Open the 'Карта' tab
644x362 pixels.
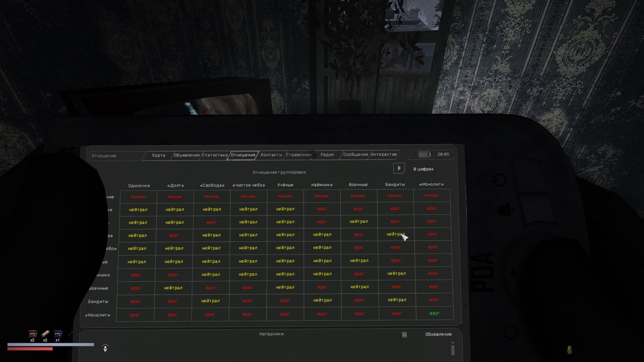158,155
